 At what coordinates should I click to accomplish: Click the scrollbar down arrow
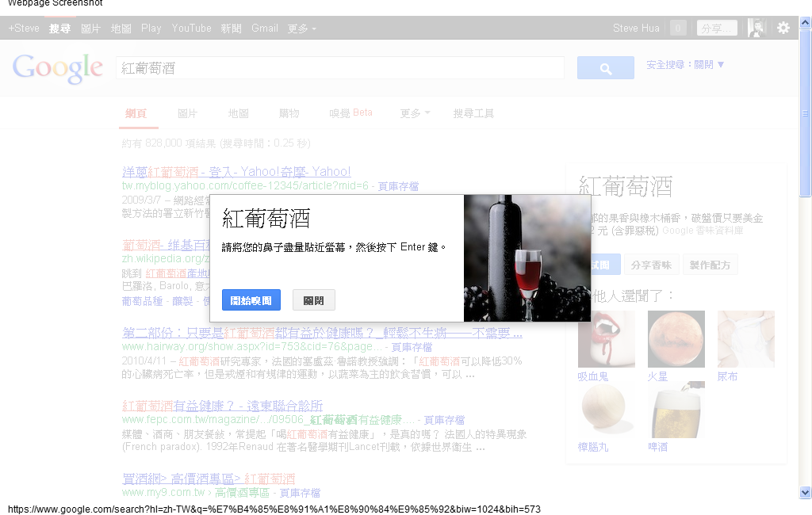point(805,492)
